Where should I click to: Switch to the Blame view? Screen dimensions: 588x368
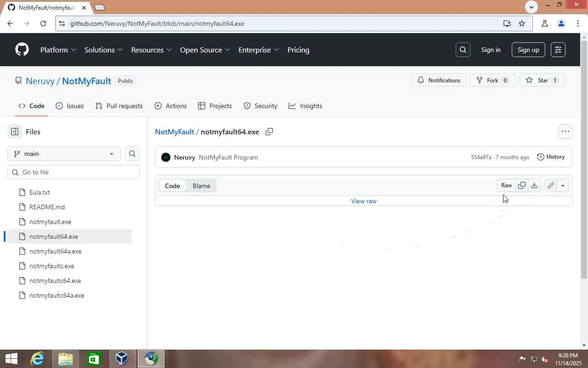(201, 186)
